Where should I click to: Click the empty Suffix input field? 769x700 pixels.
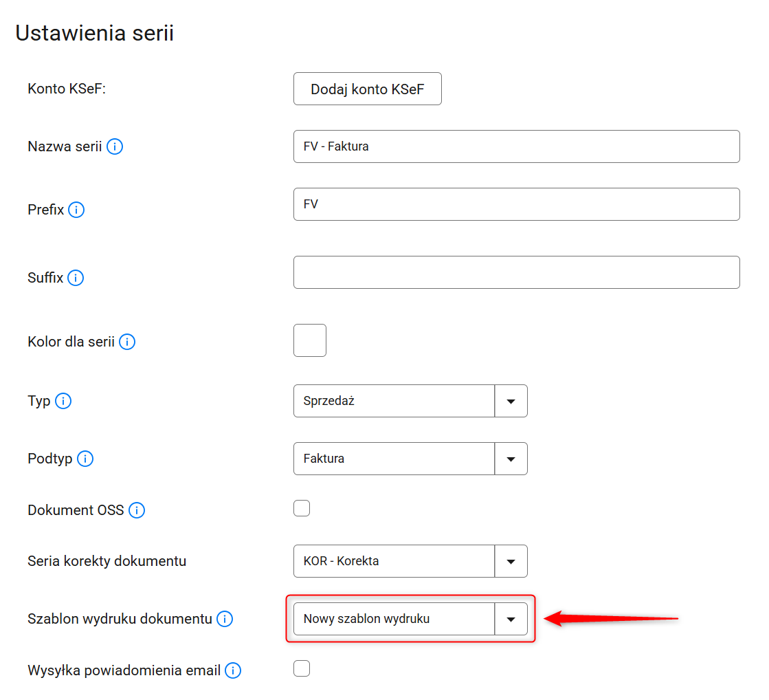click(516, 272)
